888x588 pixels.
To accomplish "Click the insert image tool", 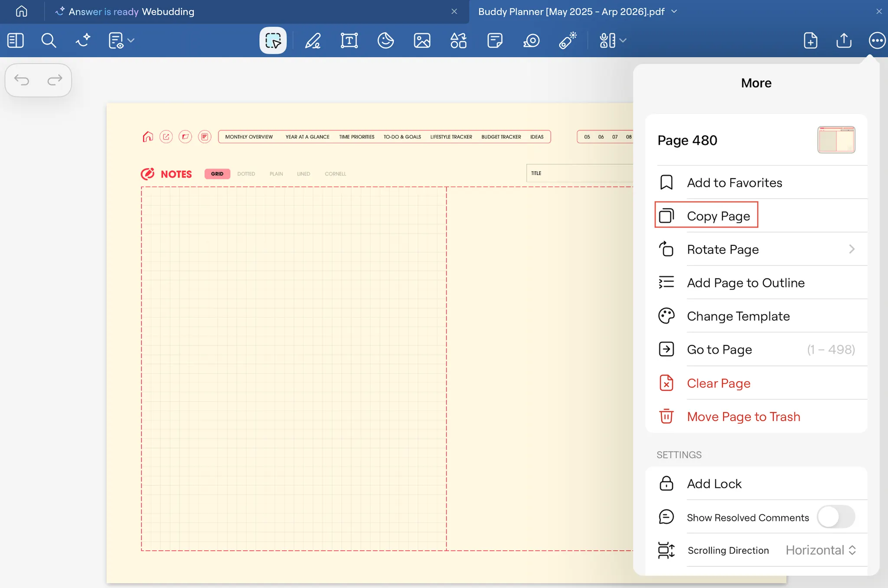I will (422, 41).
